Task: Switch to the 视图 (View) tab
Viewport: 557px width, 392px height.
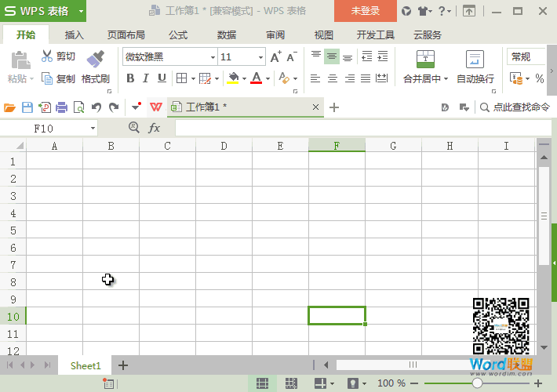Action: [x=324, y=34]
